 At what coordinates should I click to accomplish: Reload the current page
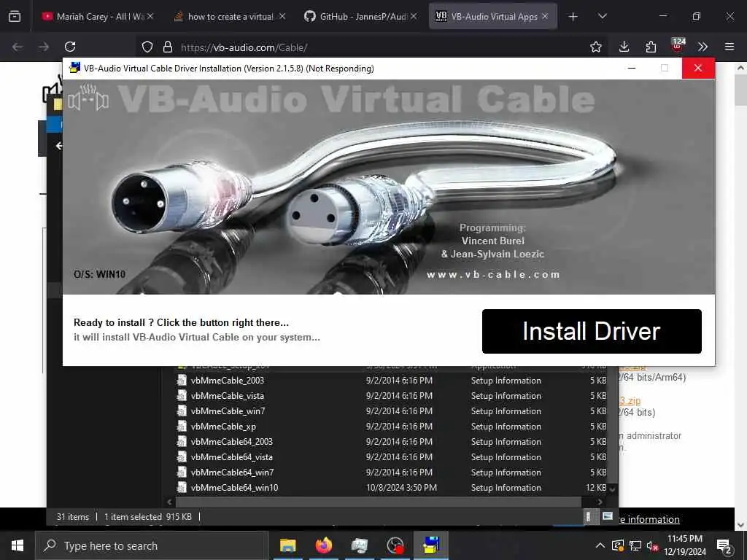[x=70, y=47]
